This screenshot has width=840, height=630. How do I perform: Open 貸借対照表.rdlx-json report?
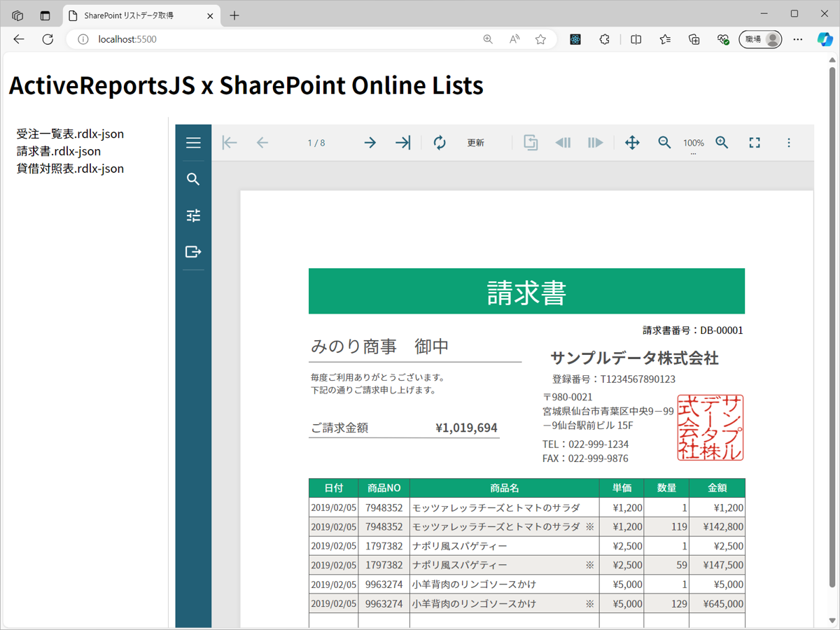tap(70, 169)
